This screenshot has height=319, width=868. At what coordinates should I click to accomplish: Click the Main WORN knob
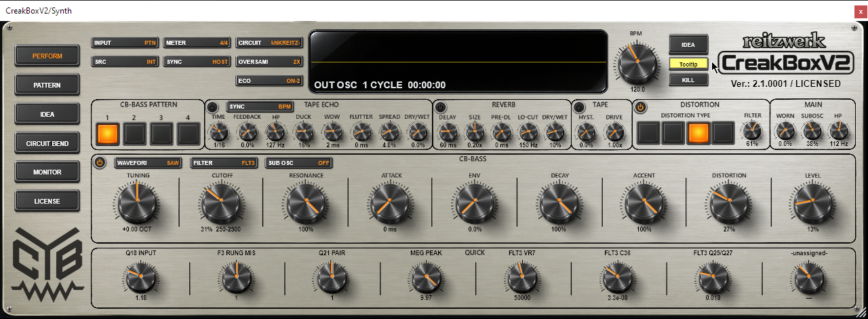click(x=785, y=131)
